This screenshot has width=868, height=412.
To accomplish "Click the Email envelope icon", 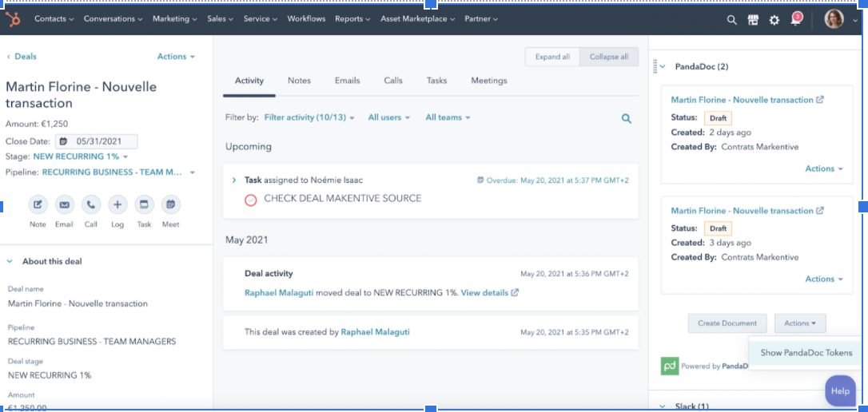I will 64,204.
